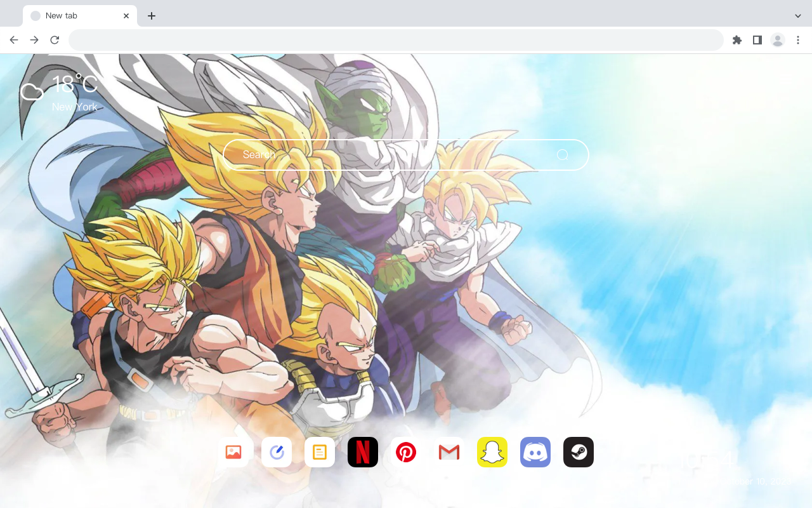Toggle the browser side panel
812x508 pixels.
pyautogui.click(x=757, y=40)
